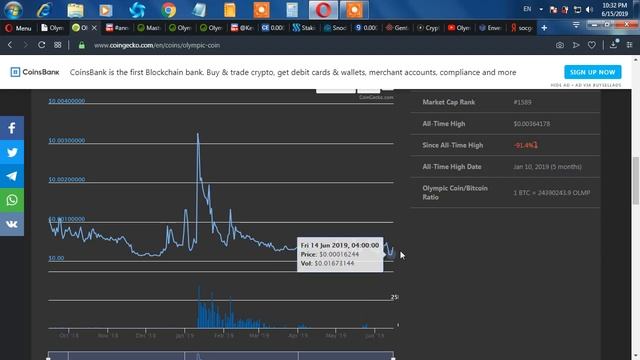The image size is (640, 360).
Task: Share on WhatsApp sidebar button
Action: pos(12,200)
